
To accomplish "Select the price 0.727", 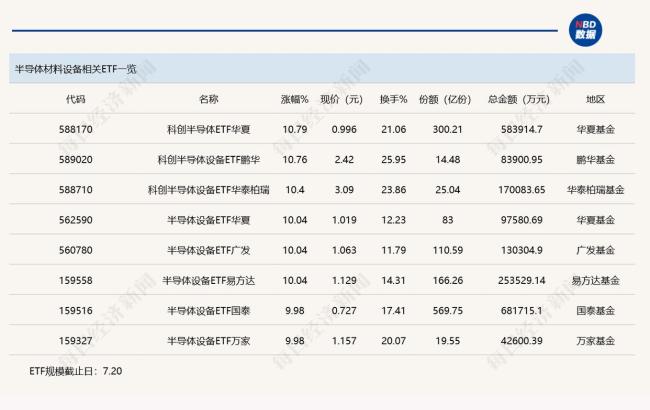I will pyautogui.click(x=344, y=311).
